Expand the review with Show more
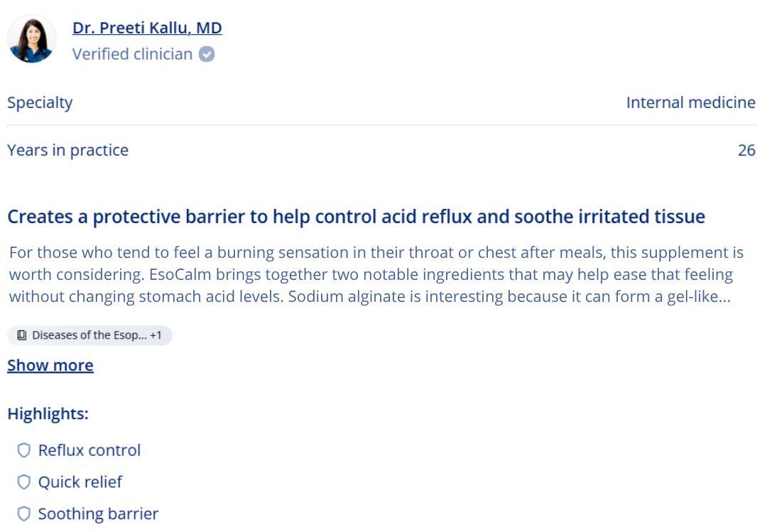Screen dimensions: 767x532 [x=50, y=365]
